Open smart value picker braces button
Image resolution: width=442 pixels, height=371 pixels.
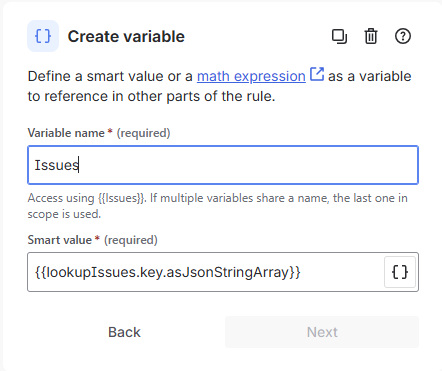[x=400, y=272]
